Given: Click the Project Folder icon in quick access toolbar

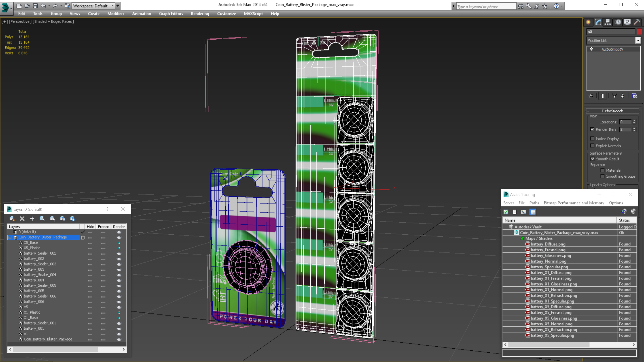Looking at the screenshot, I should click(x=67, y=6).
